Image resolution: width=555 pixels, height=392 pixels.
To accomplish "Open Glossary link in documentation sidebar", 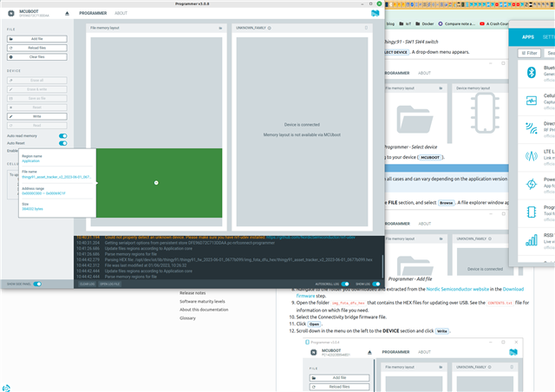I will pyautogui.click(x=187, y=318).
